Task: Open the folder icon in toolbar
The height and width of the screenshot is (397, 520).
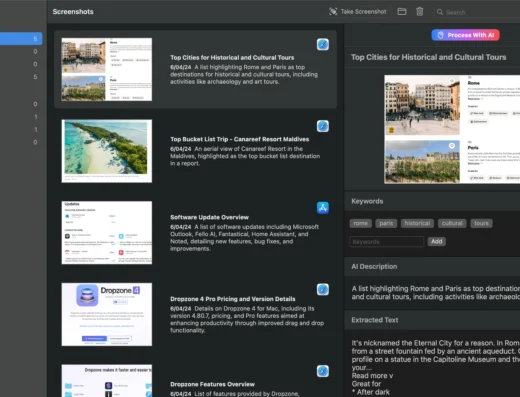Action: click(x=402, y=12)
